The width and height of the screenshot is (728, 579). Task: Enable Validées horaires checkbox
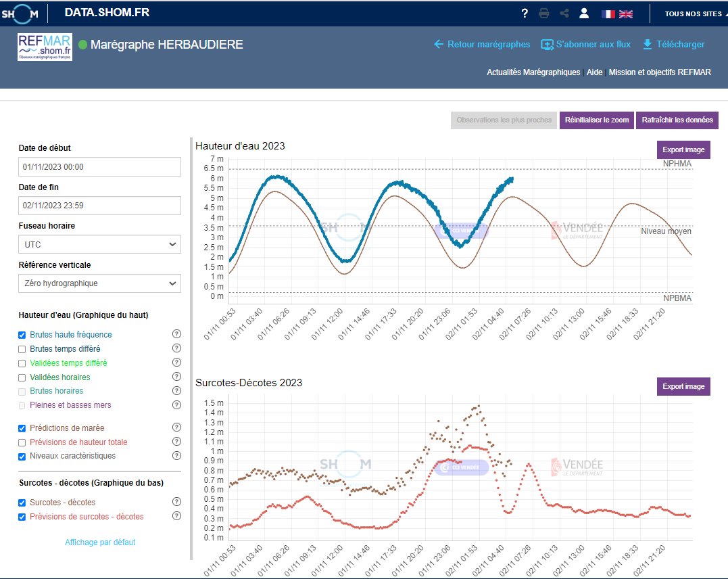point(22,378)
